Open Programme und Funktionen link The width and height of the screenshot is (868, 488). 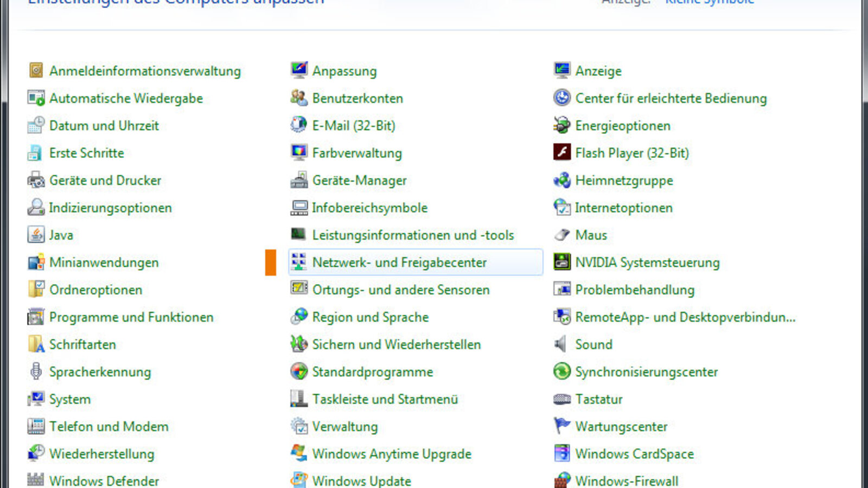(x=131, y=317)
